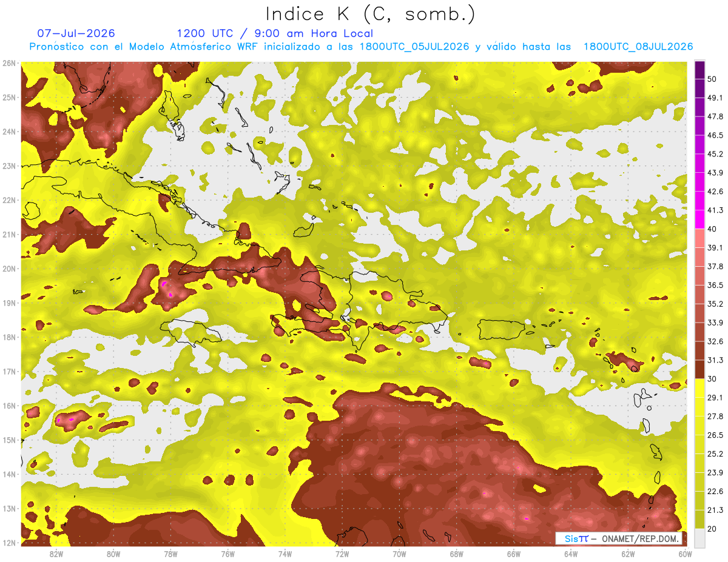Click the latitude label "17N"
The height and width of the screenshot is (562, 728).
tap(8, 371)
